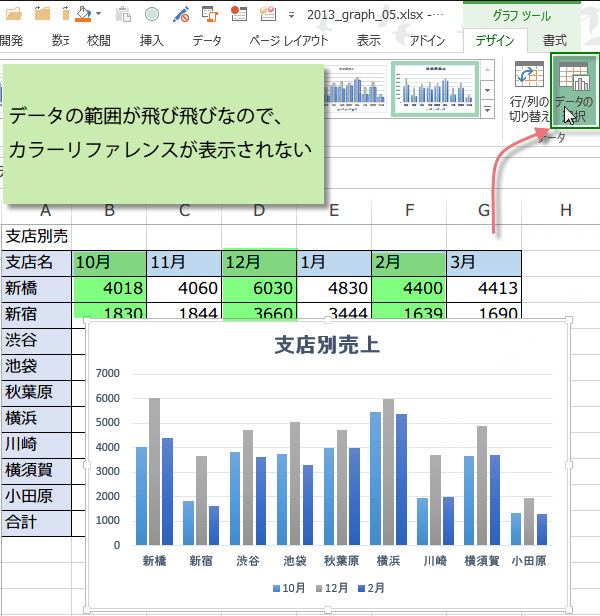
Task: Select column D header
Action: tap(259, 211)
